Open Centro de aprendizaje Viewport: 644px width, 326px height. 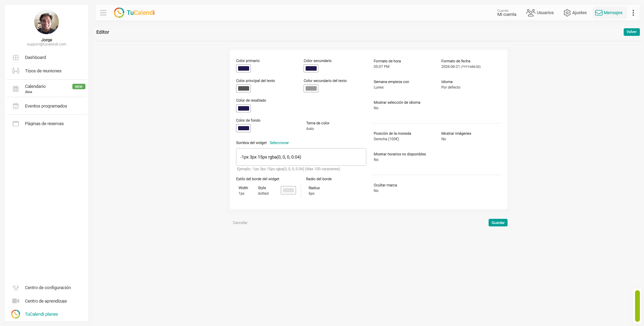[47, 301]
